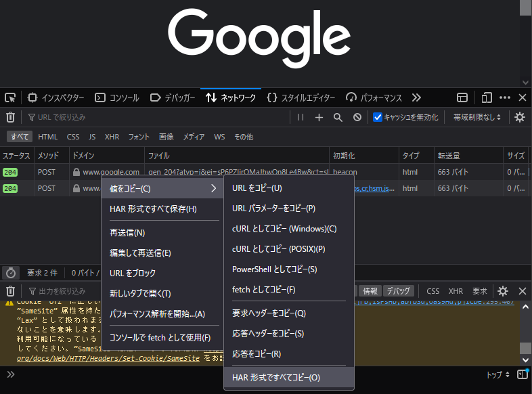Open the スタイルエディター tab
The width and height of the screenshot is (532, 394).
pyautogui.click(x=301, y=97)
